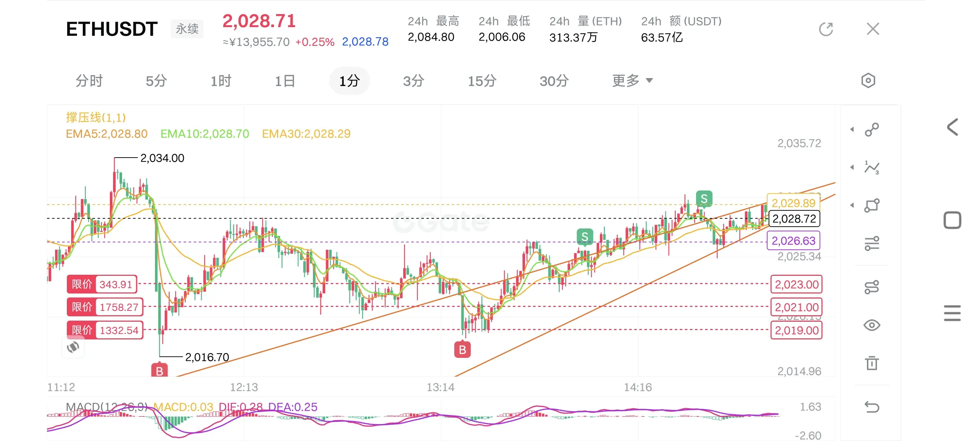Image resolution: width=980 pixels, height=441 pixels.
Task: Switch to the 15分 timeframe tab
Action: (482, 81)
